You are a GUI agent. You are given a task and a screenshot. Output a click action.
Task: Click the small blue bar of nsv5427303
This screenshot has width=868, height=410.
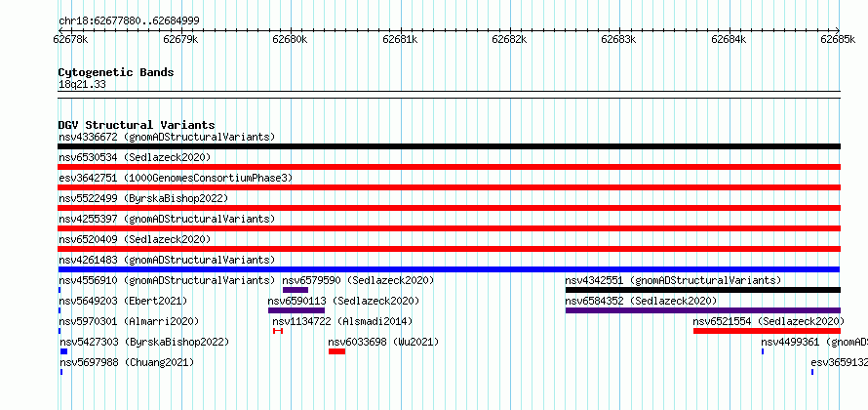(63, 351)
